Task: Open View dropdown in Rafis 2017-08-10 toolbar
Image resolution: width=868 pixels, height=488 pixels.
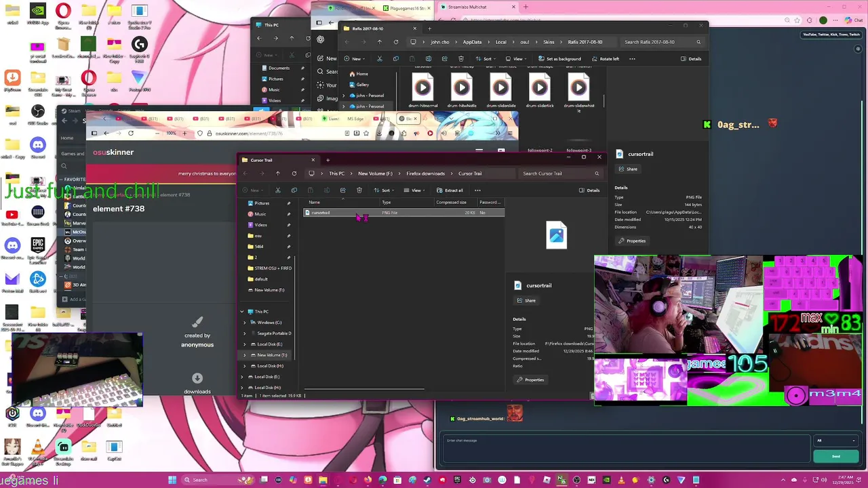Action: [x=516, y=59]
